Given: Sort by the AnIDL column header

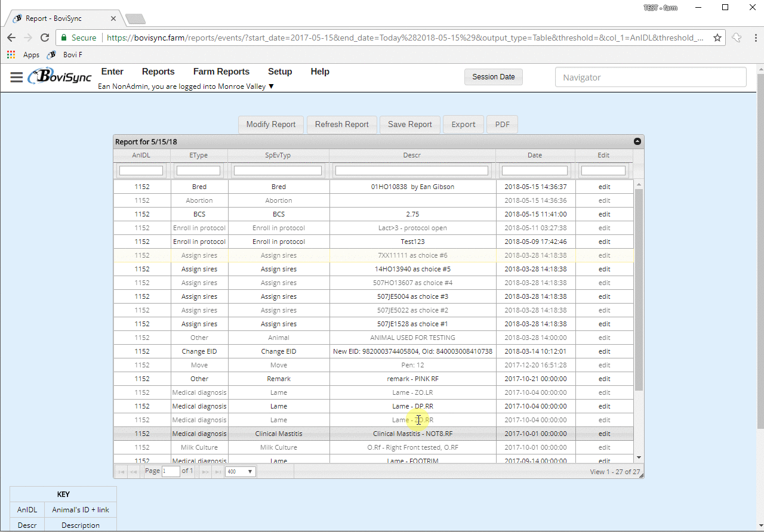Looking at the screenshot, I should (141, 155).
